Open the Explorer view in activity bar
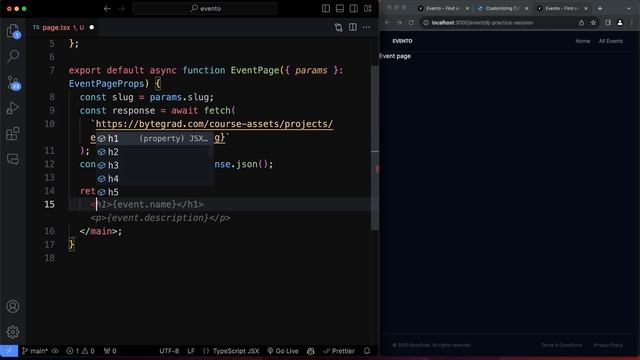 click(x=13, y=31)
